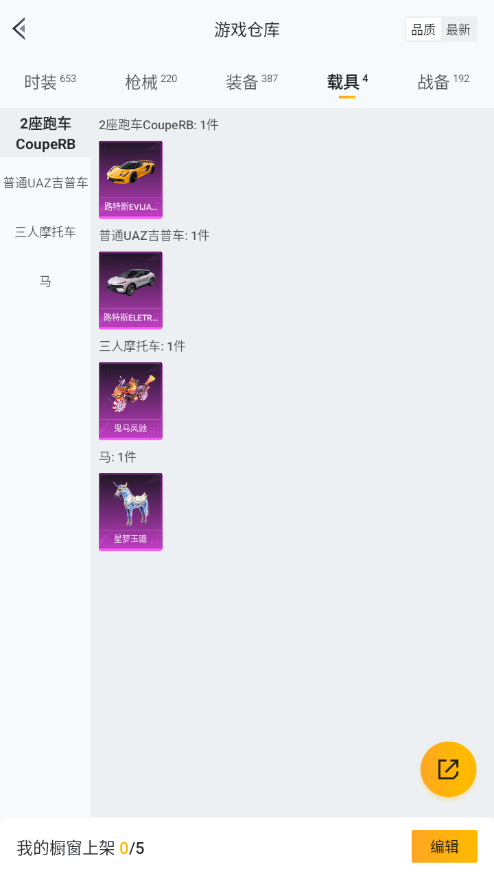Tap the back arrow icon
Viewport: 494px width, 875px height.
[20, 29]
